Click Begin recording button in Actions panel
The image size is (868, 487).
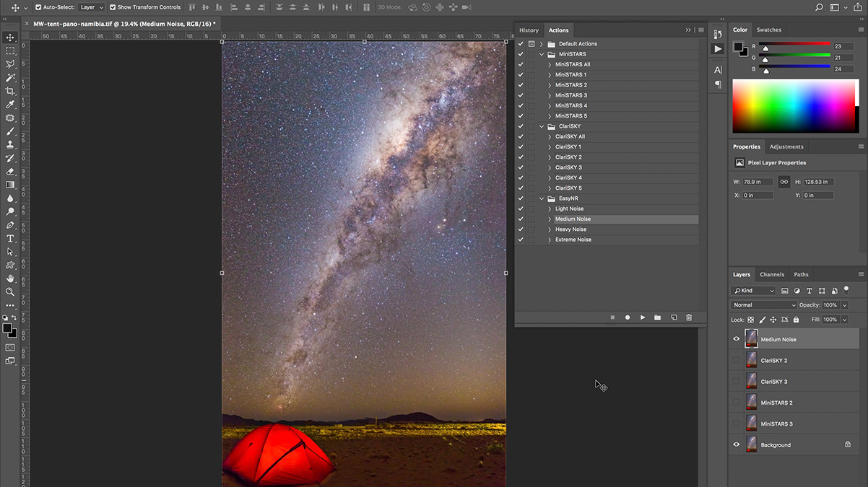tap(628, 317)
